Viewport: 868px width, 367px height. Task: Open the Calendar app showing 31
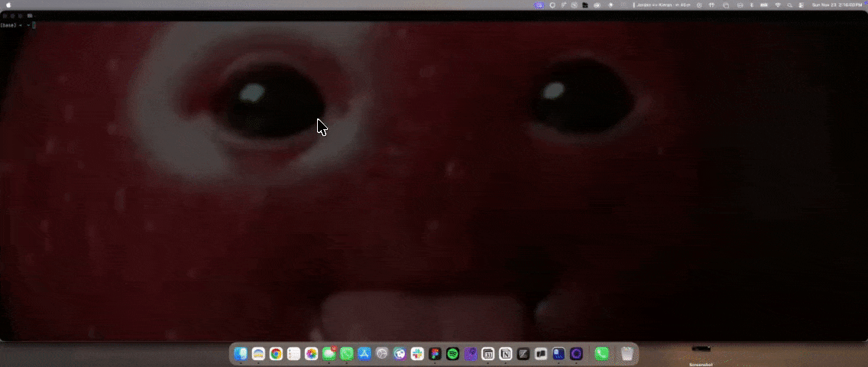coord(487,353)
